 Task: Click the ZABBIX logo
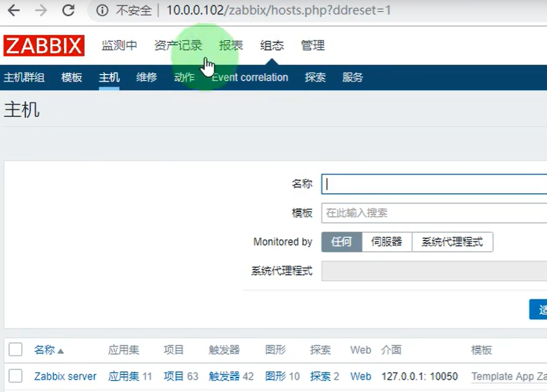(43, 45)
